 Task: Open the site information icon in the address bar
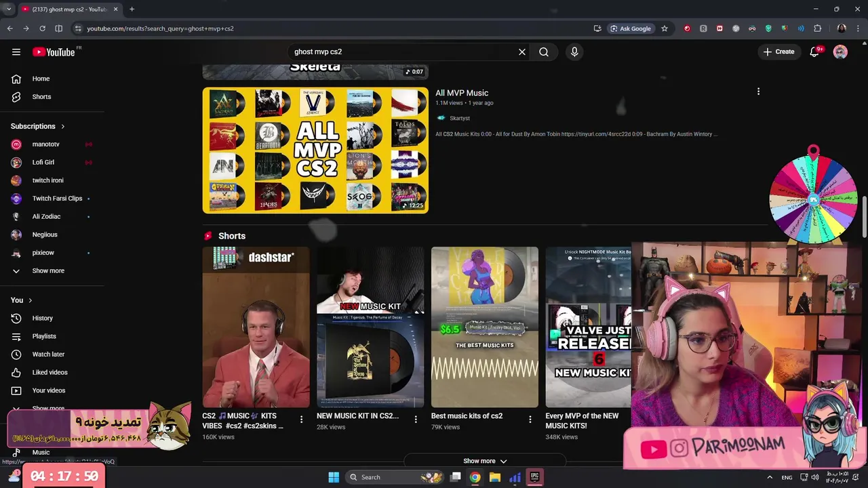pos(78,28)
